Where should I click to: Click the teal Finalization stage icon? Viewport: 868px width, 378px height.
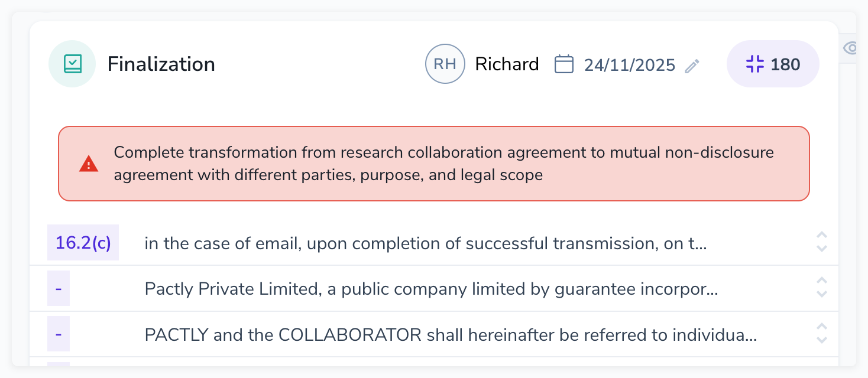coord(72,64)
